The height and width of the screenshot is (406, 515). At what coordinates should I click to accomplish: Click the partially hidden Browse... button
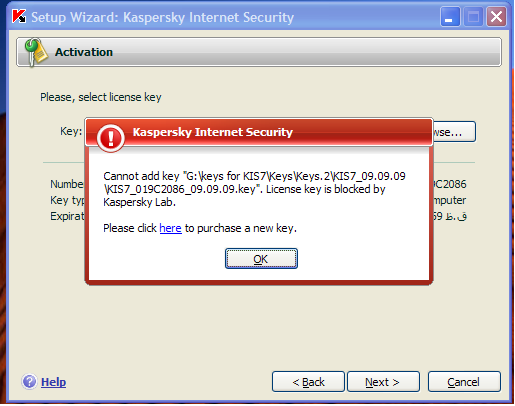point(454,132)
